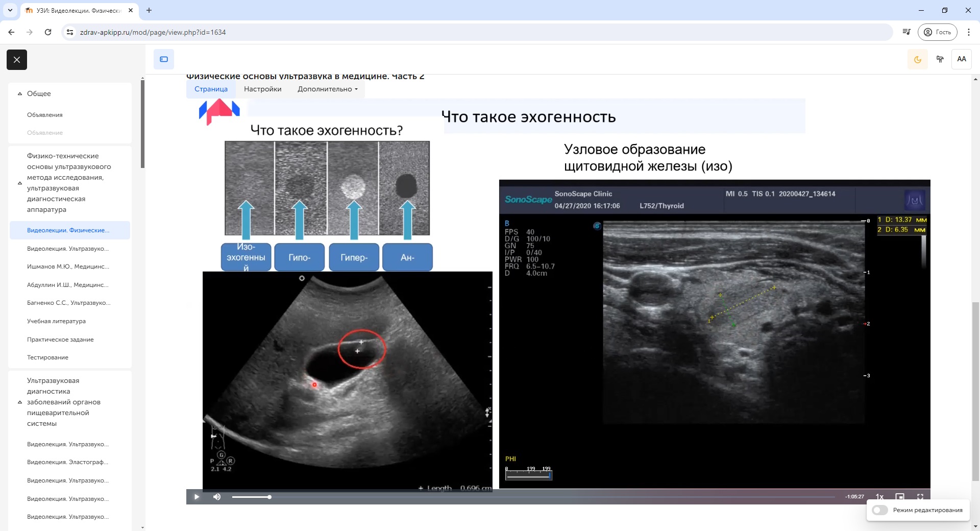The image size is (980, 531).
Task: Click the paint roller theme icon
Action: click(x=940, y=59)
